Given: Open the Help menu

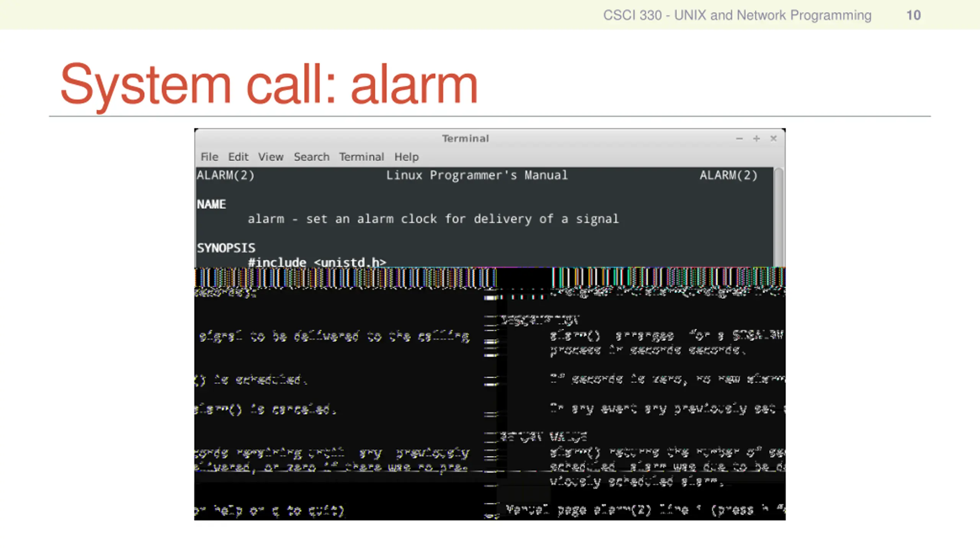Looking at the screenshot, I should 407,157.
